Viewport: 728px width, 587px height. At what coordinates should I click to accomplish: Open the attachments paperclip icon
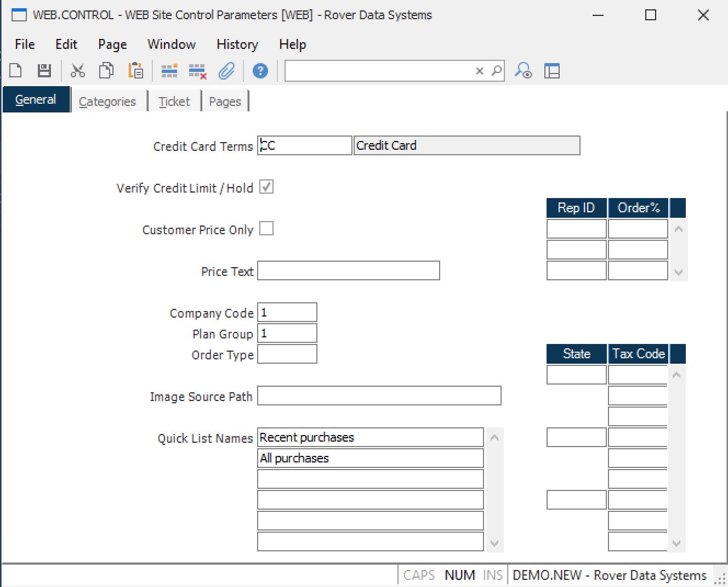click(x=226, y=71)
